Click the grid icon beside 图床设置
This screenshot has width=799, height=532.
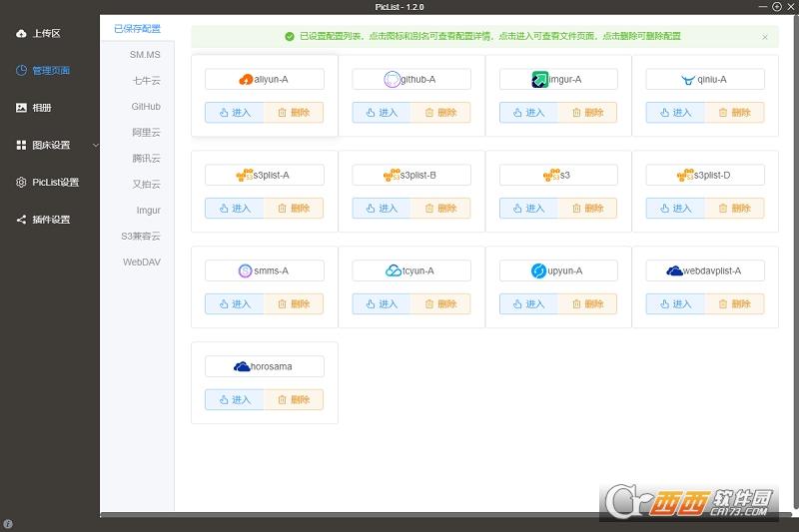[21, 145]
